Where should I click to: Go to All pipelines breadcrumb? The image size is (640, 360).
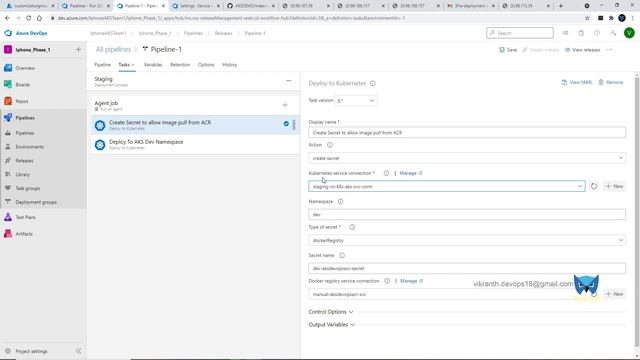(x=113, y=49)
